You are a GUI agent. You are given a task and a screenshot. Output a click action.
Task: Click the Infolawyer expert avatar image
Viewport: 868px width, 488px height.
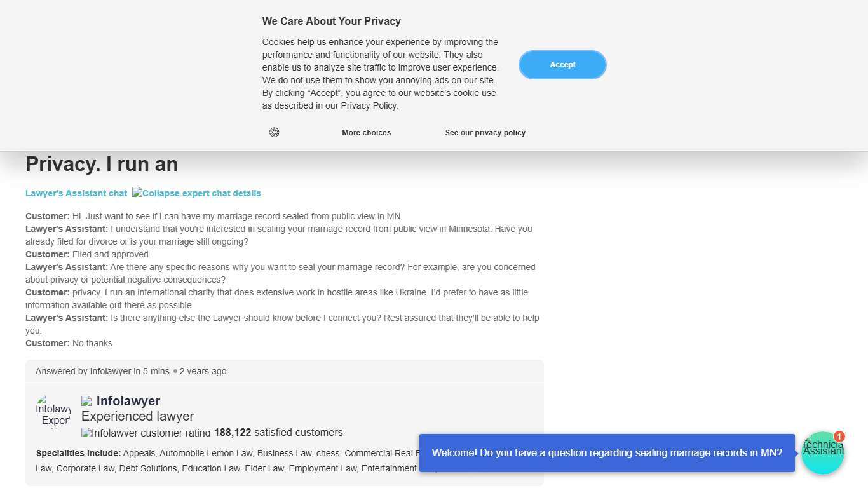(54, 411)
